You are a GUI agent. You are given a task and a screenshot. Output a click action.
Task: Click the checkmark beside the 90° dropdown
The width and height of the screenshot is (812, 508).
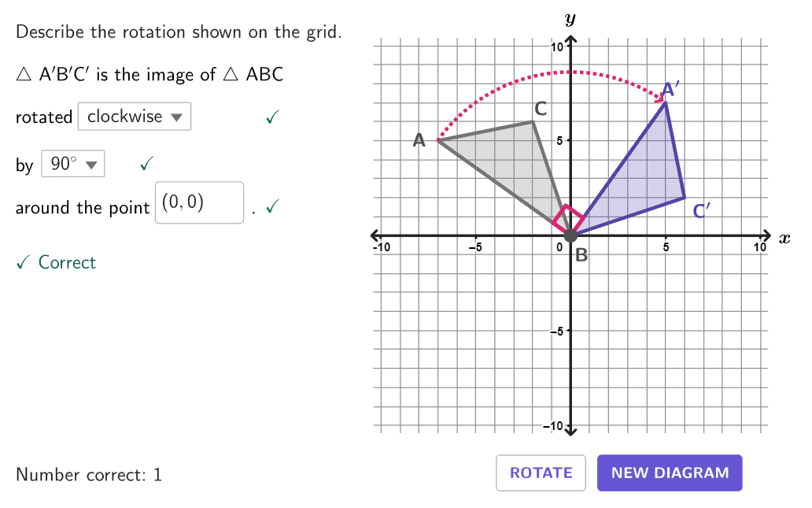146,165
